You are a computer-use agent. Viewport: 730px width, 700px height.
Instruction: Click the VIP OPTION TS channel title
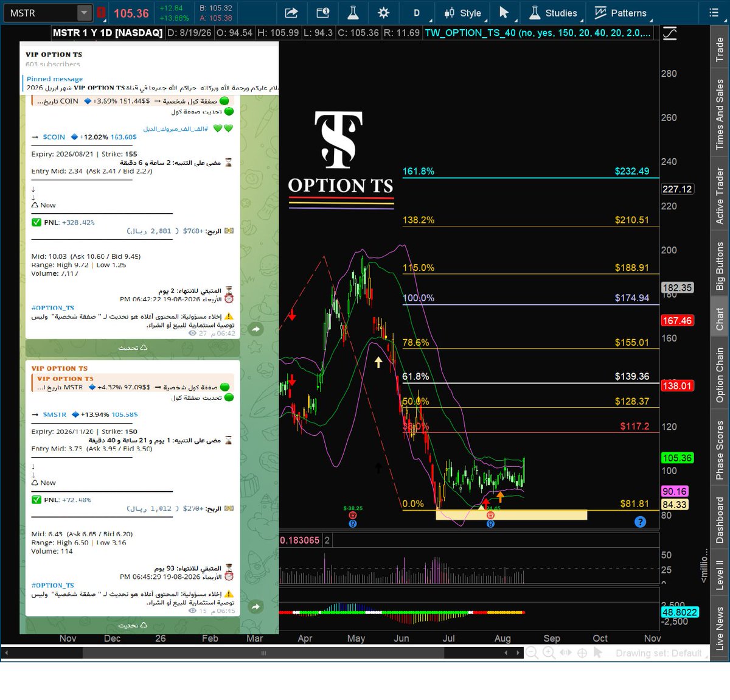[54, 54]
